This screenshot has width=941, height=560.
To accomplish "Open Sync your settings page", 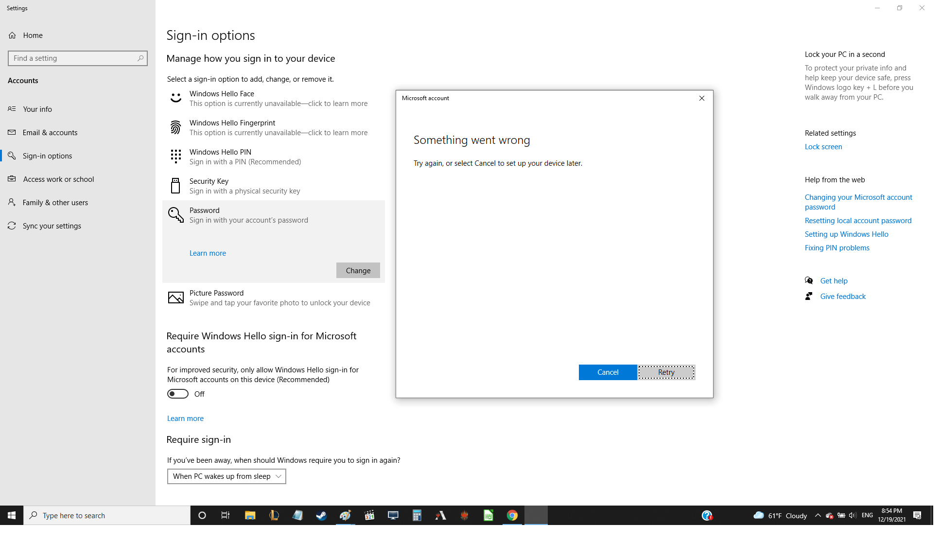I will (52, 226).
